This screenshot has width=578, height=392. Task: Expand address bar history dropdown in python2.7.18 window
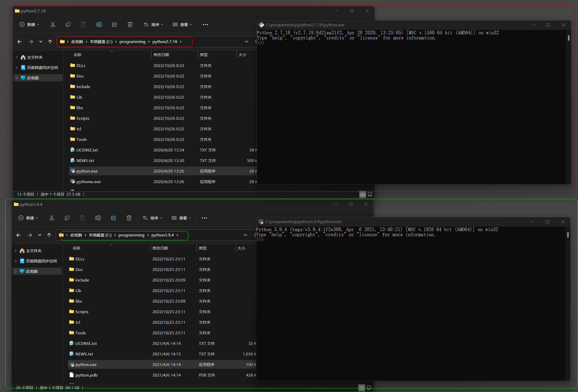(x=246, y=41)
